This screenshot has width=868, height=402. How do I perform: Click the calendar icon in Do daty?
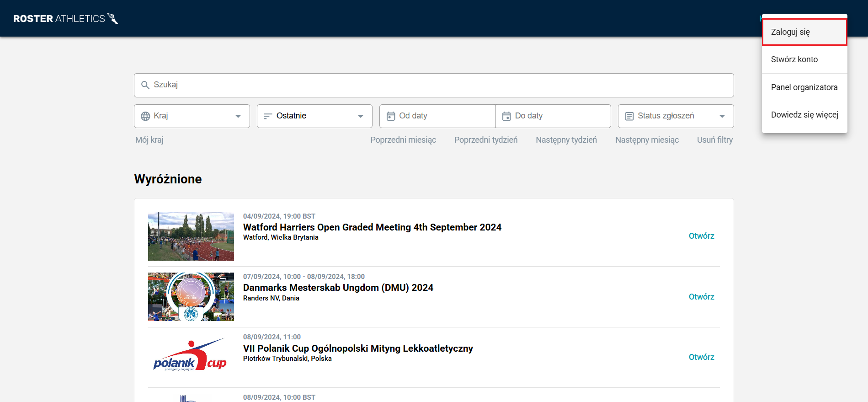pos(506,116)
